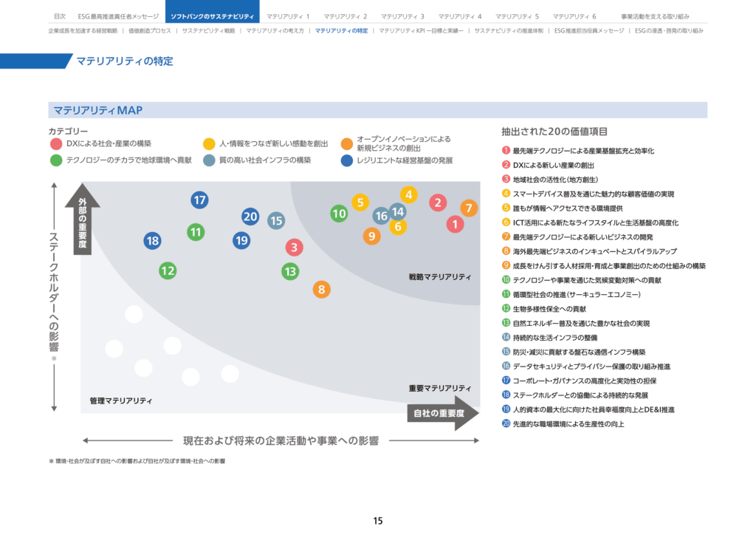Jump to the マテリアリティ 4 tab
This screenshot has height=535, width=756.
pos(460,16)
